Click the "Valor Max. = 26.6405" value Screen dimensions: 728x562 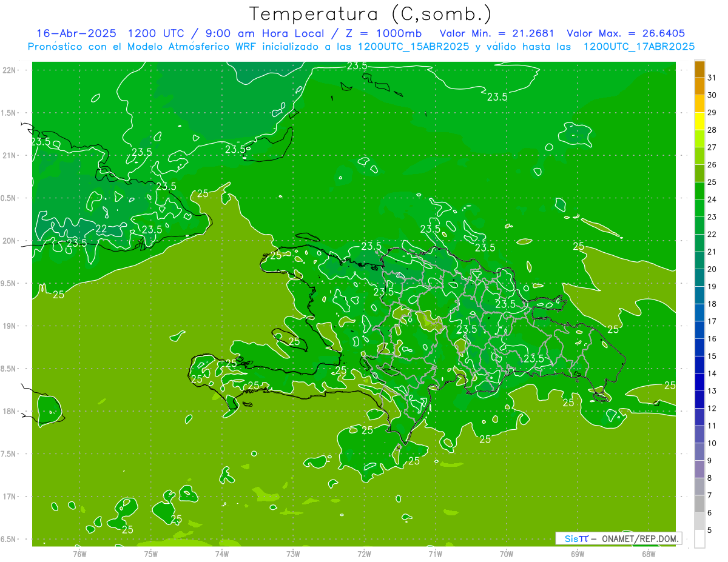(x=626, y=33)
